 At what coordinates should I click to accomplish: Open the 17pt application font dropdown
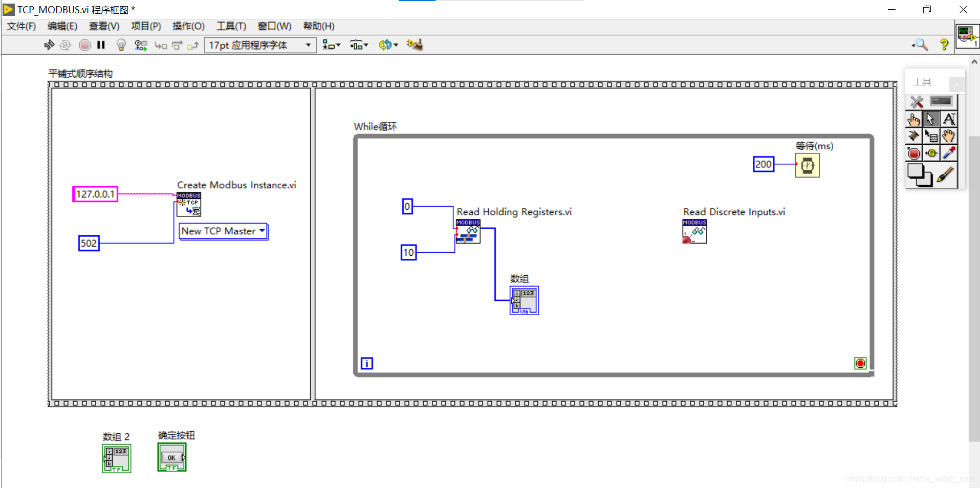pos(260,45)
